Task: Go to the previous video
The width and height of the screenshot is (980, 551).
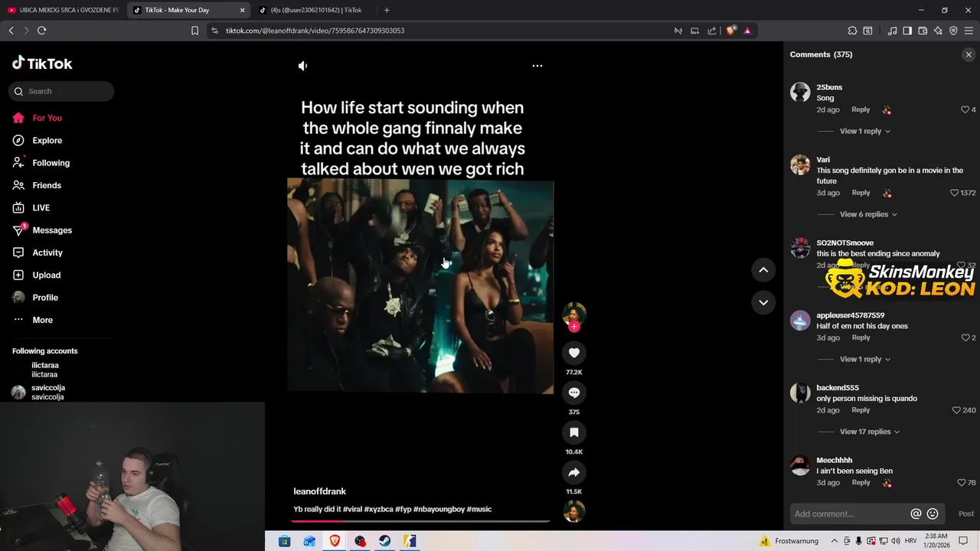Action: point(763,270)
